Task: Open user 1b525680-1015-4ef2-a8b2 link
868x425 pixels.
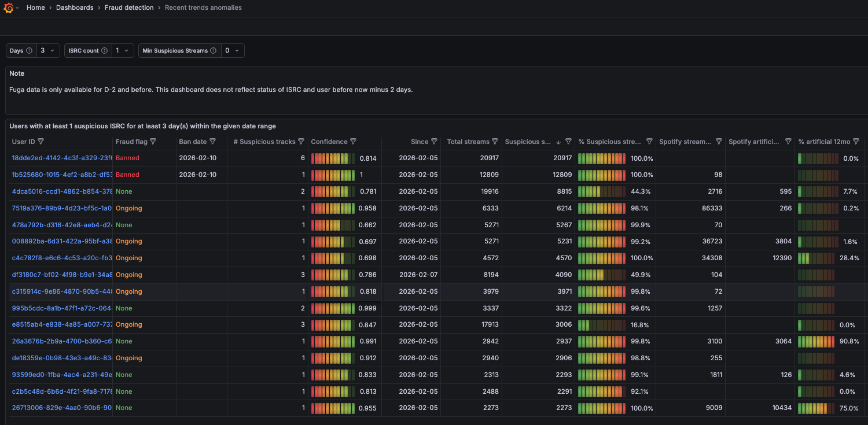Action: pyautogui.click(x=62, y=175)
